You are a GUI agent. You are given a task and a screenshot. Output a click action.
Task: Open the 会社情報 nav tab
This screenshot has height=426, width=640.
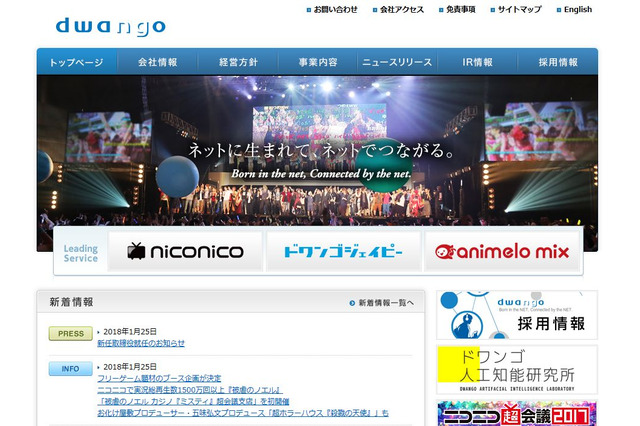tap(158, 62)
